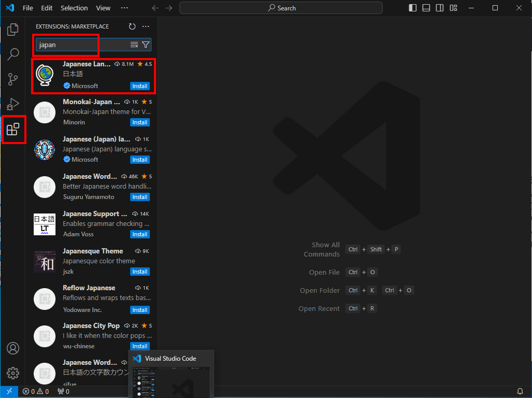This screenshot has width=532, height=398.
Task: Open the File menu
Action: 27,8
